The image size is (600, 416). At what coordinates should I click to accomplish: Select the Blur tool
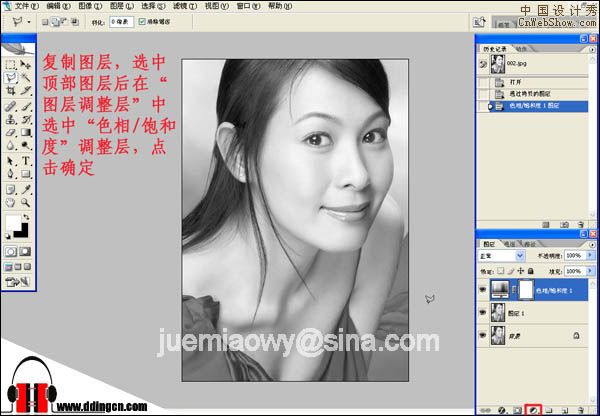[x=11, y=145]
